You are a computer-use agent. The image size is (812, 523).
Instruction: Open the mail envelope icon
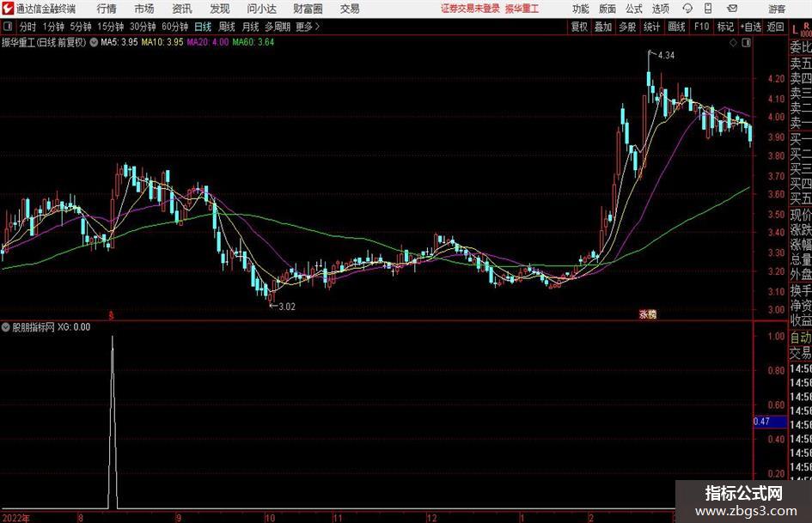tap(732, 9)
